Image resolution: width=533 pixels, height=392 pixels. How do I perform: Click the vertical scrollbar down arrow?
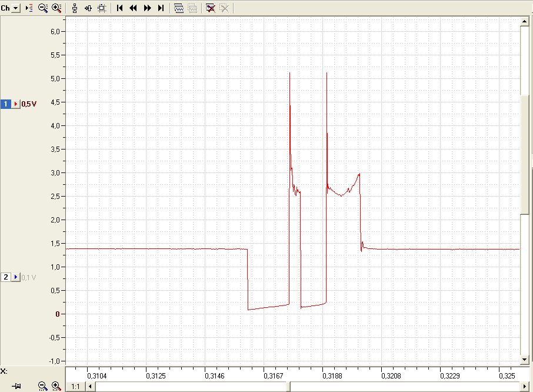pyautogui.click(x=525, y=360)
